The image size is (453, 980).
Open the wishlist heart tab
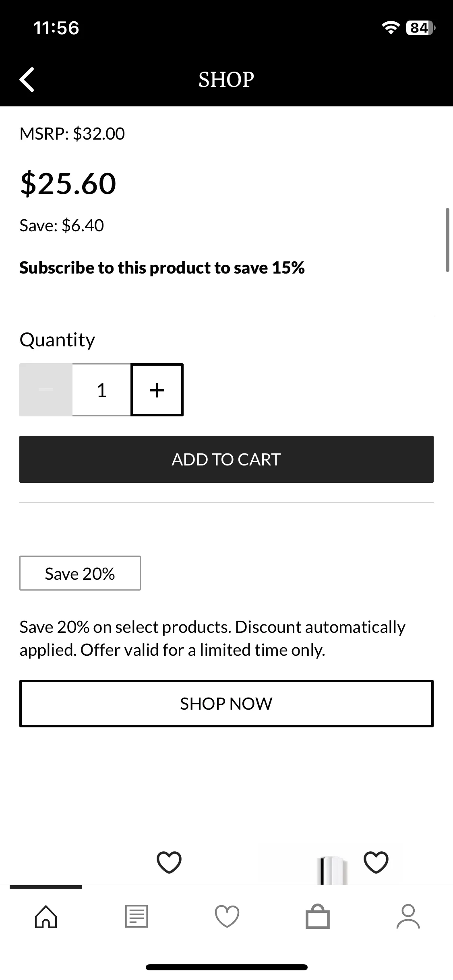227,916
